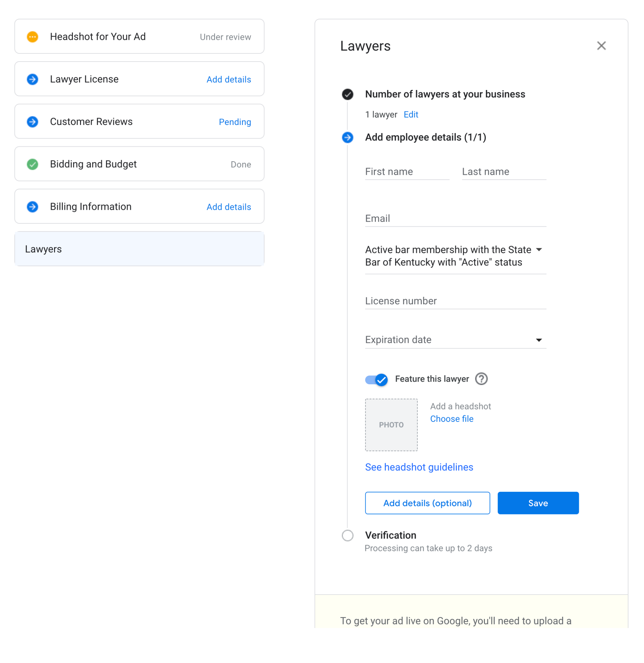Image resolution: width=644 pixels, height=663 pixels.
Task: Select the Lawyers item in the left list
Action: click(139, 249)
